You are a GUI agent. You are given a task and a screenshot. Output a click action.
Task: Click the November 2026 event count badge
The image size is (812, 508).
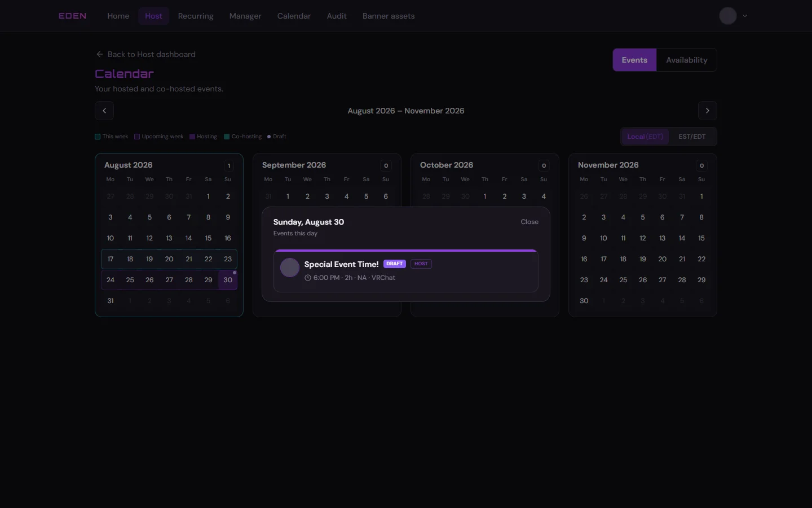pyautogui.click(x=702, y=165)
